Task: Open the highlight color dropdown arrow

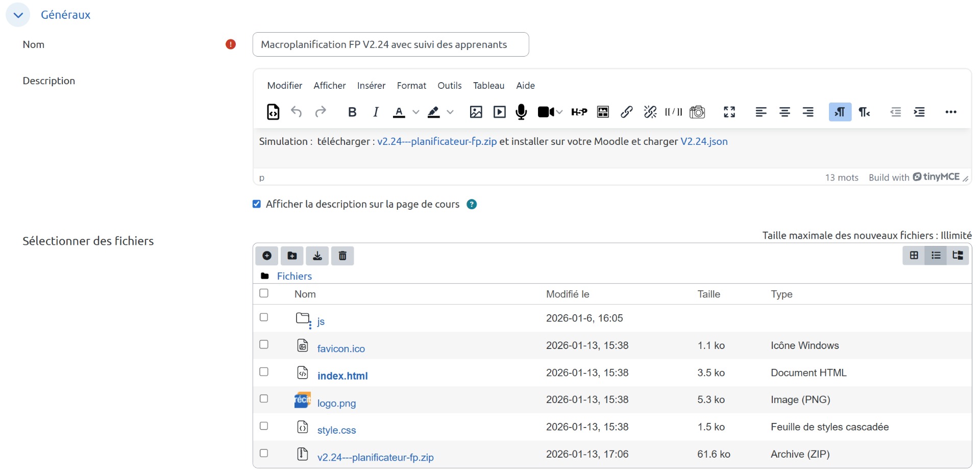Action: (450, 112)
